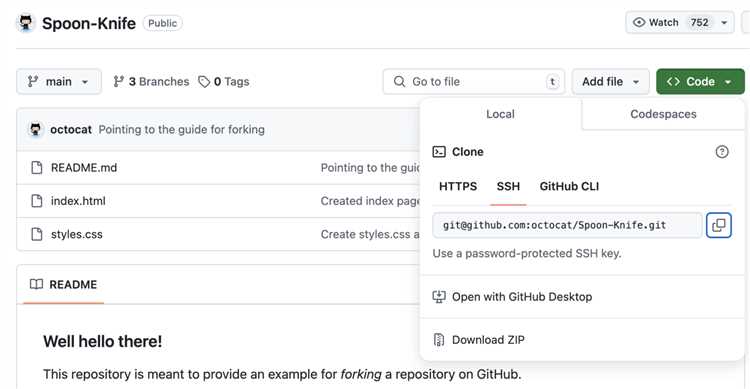Expand the Add file dropdown
This screenshot has width=750, height=389.
610,81
